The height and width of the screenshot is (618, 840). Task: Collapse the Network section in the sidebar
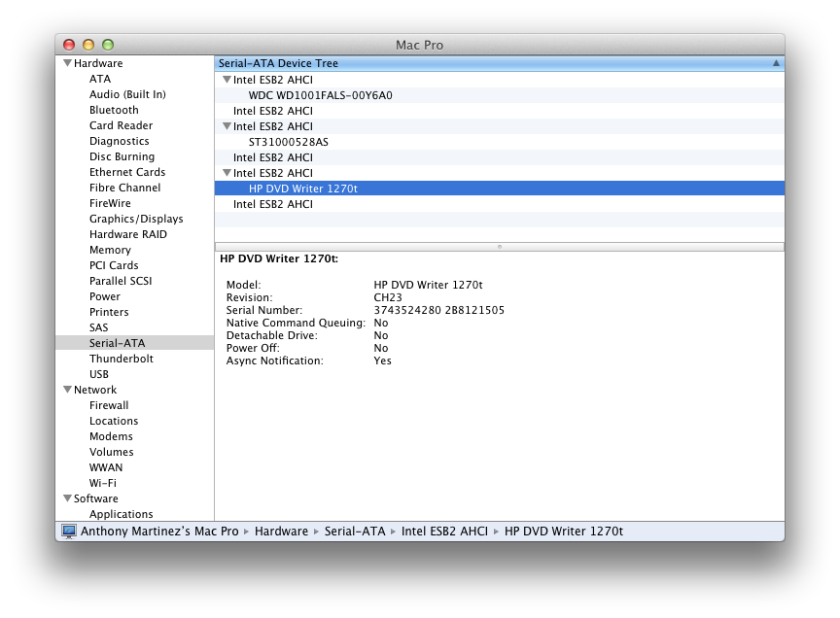[67, 390]
